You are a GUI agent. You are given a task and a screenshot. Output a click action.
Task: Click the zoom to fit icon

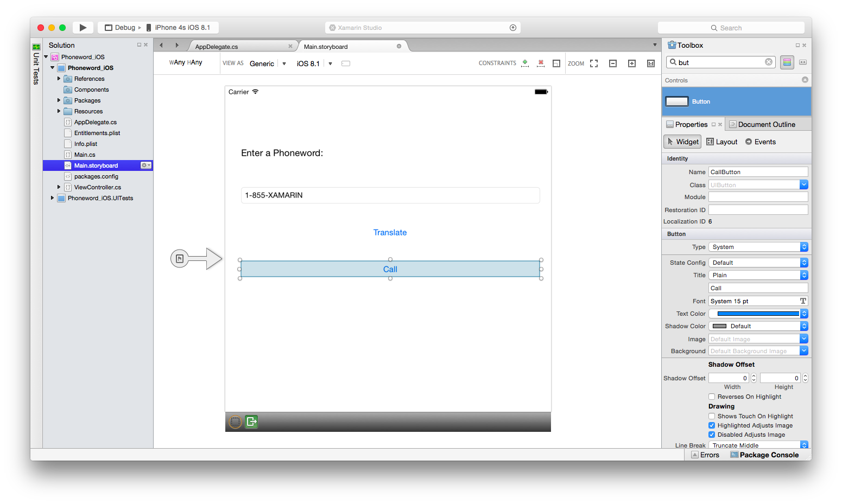coord(594,63)
